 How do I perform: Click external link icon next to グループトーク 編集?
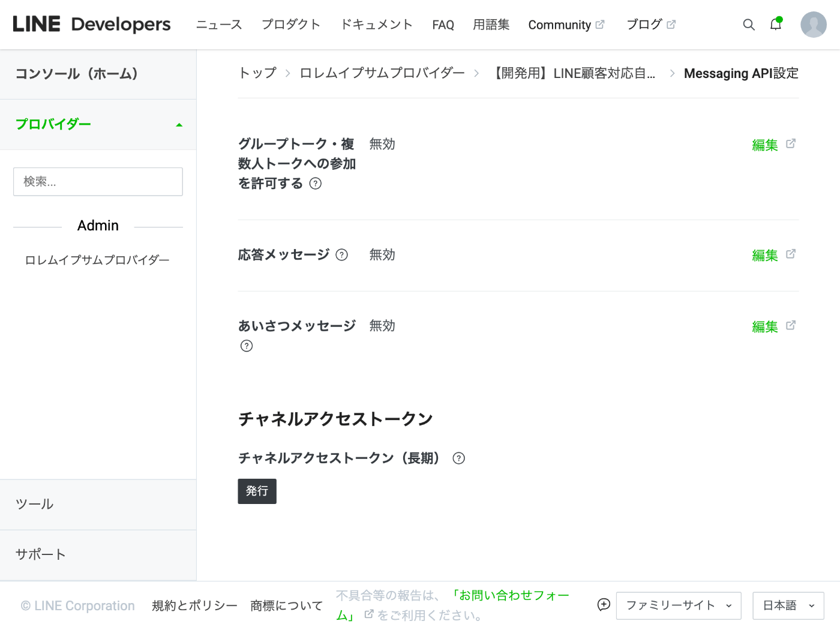[x=791, y=143]
